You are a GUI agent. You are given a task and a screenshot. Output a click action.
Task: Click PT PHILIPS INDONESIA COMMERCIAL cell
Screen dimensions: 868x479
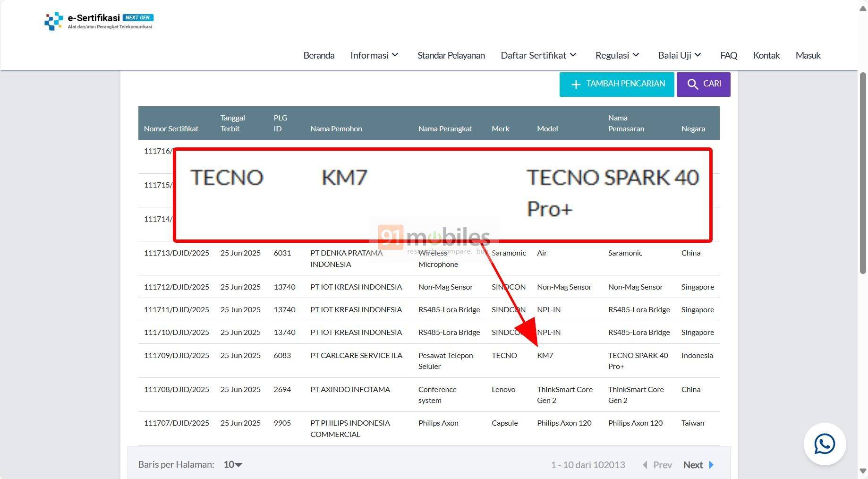(350, 428)
